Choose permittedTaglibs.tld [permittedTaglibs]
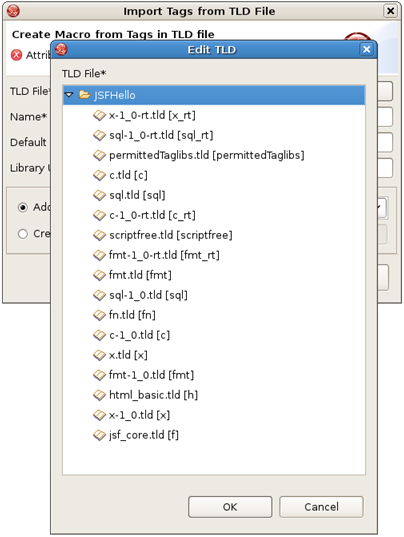Image resolution: width=404 pixels, height=537 pixels. click(207, 155)
